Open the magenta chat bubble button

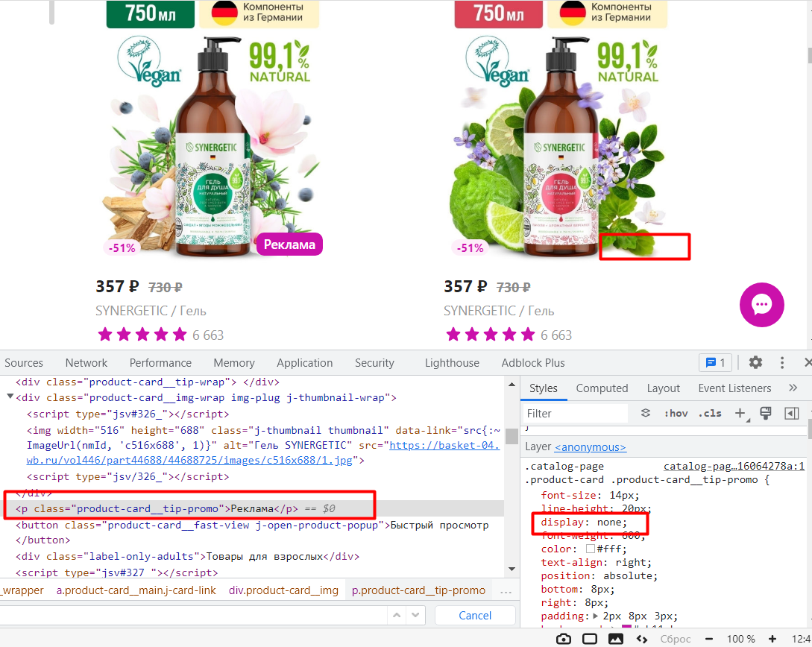[761, 304]
